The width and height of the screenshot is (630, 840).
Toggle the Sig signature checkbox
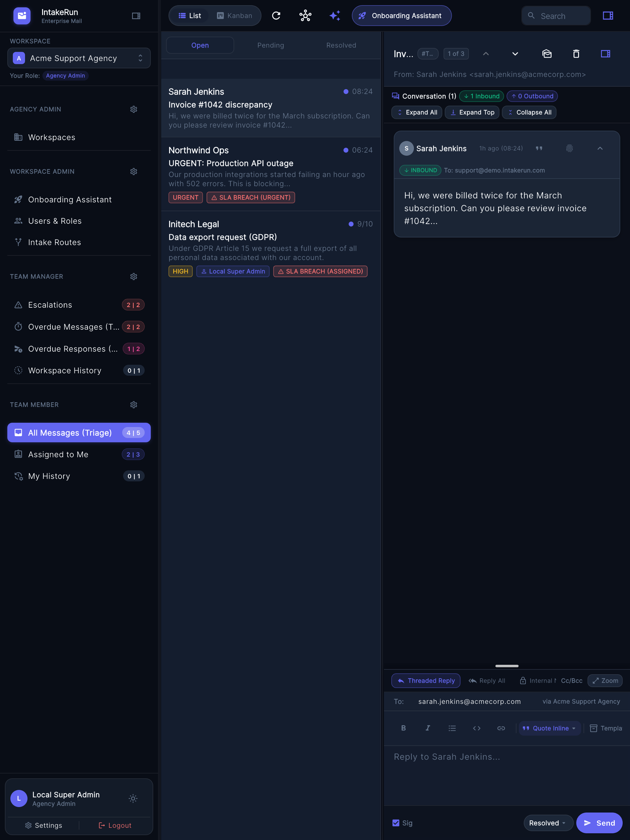396,823
